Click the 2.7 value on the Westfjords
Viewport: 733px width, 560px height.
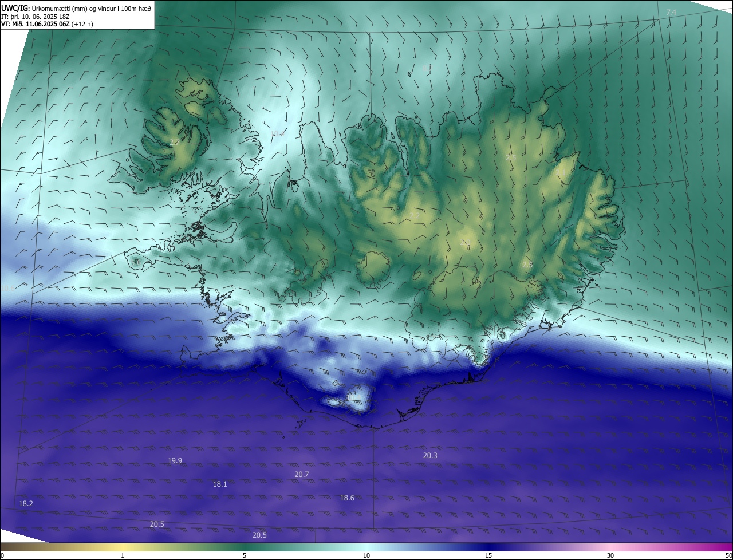[175, 142]
